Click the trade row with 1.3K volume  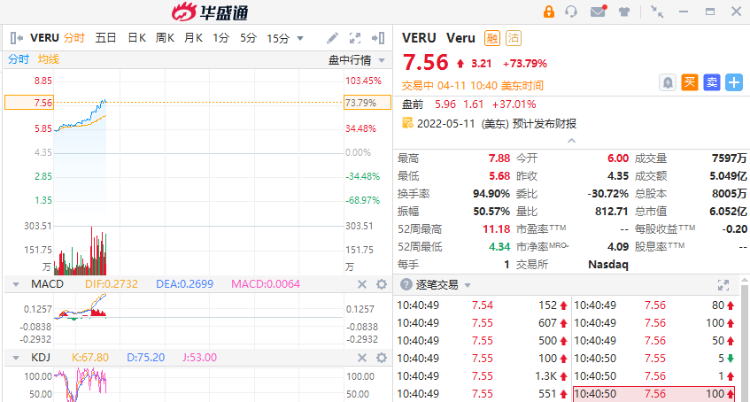(482, 376)
